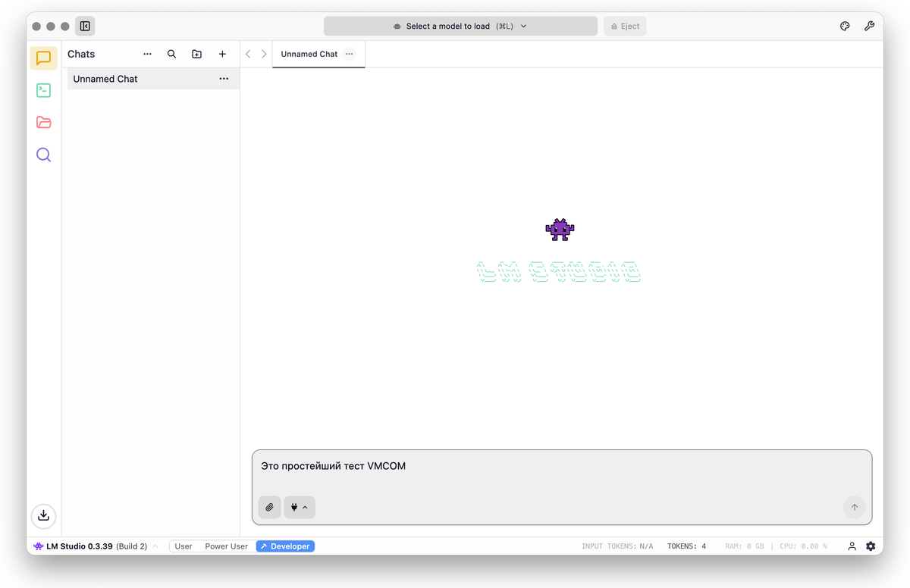Viewport: 910px width, 588px height.
Task: Switch to Developer mode
Action: (285, 546)
